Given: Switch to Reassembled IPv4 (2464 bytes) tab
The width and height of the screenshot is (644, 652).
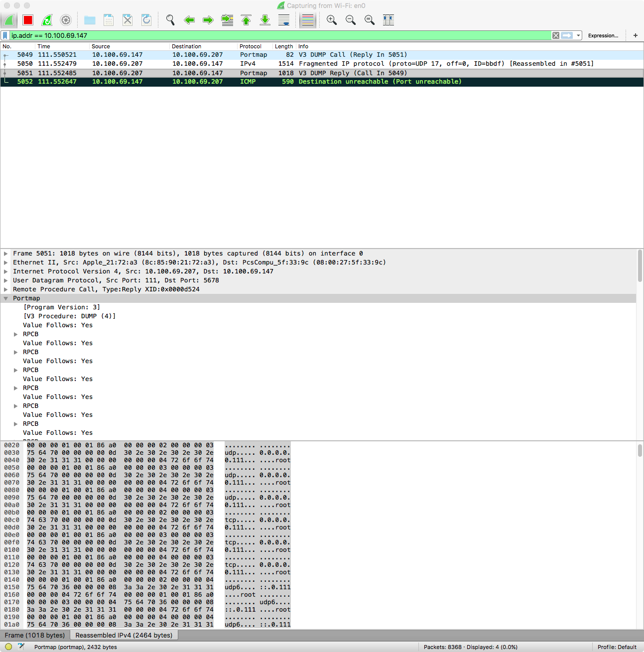Looking at the screenshot, I should pyautogui.click(x=124, y=635).
